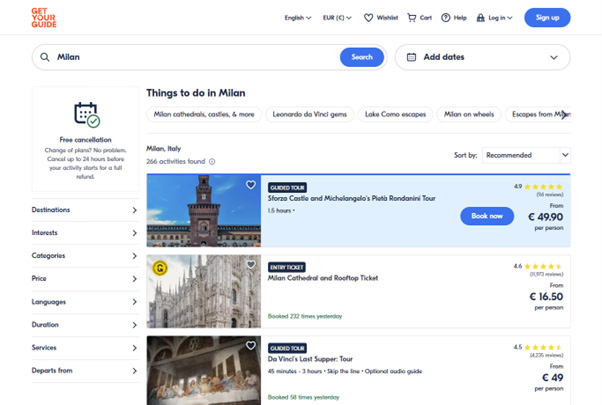Open the EUR currency dropdown
Image resolution: width=602 pixels, height=405 pixels.
tap(337, 18)
